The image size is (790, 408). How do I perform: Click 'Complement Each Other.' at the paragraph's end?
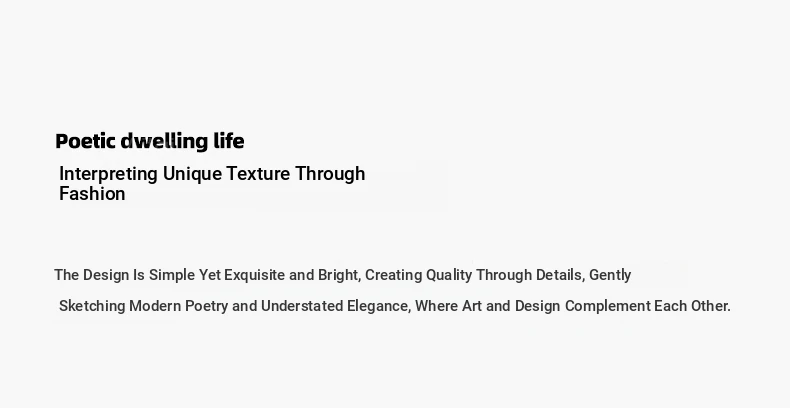pyautogui.click(x=648, y=306)
